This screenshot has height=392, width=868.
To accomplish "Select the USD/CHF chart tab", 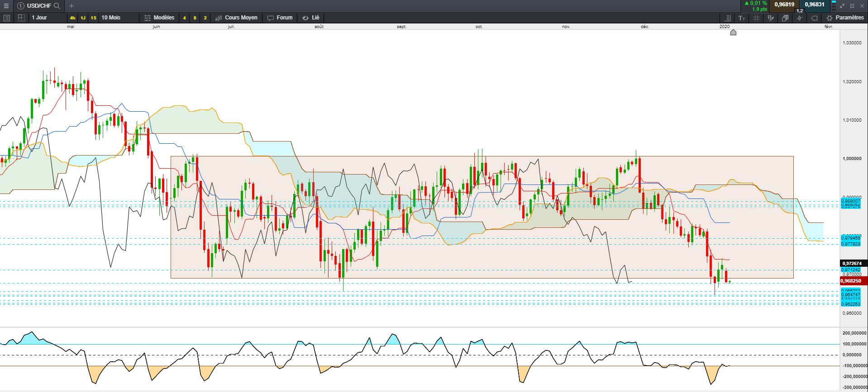I will (39, 6).
